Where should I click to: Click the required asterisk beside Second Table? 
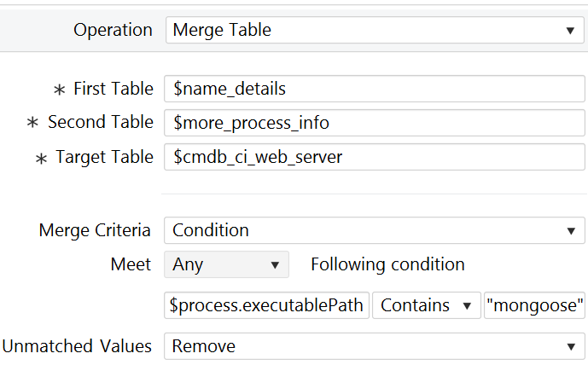pos(33,124)
